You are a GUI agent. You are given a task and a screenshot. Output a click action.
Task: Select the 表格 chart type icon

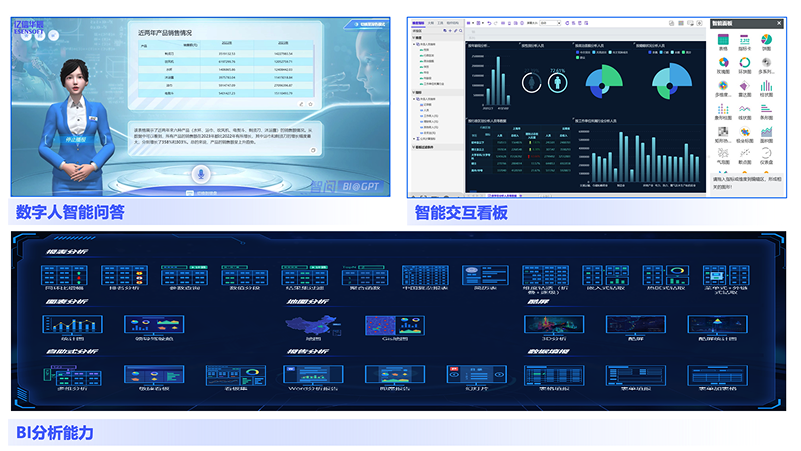722,40
